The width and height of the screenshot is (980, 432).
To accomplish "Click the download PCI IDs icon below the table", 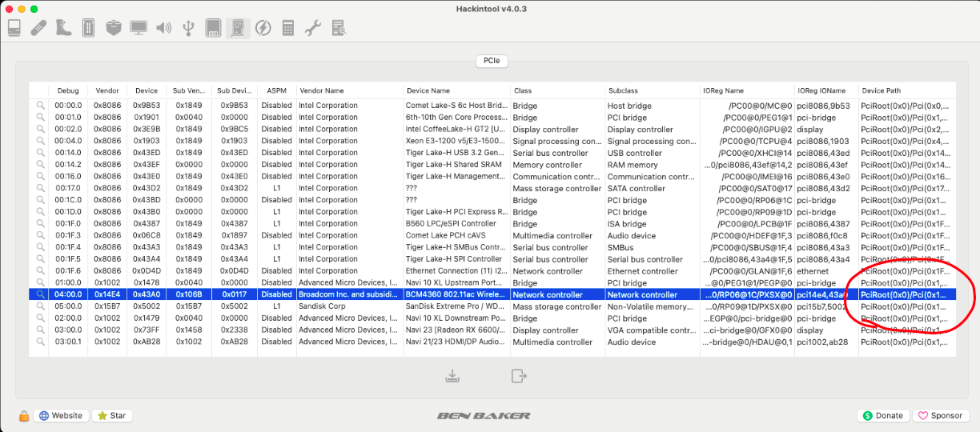I will 452,375.
